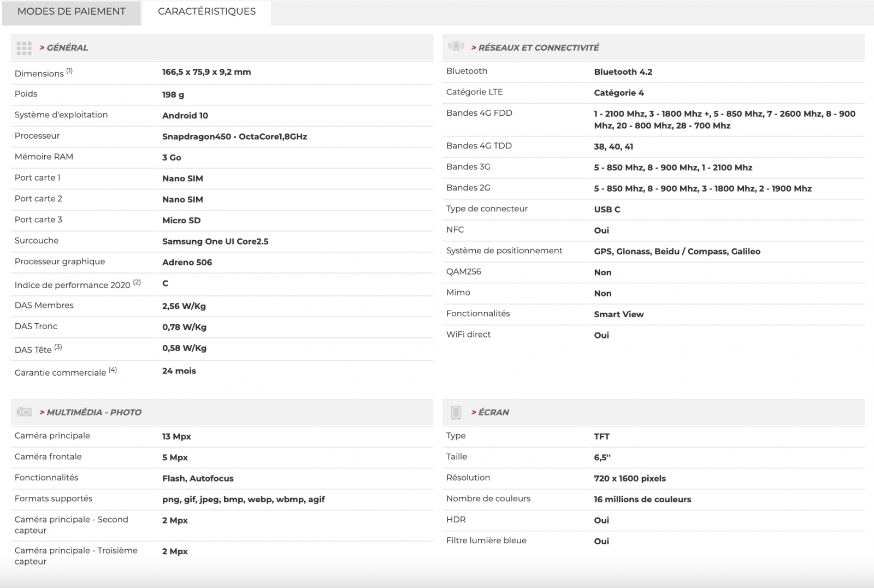The image size is (874, 588).
Task: Open footnote (3) next to DAS Tête
Action: tap(58, 347)
